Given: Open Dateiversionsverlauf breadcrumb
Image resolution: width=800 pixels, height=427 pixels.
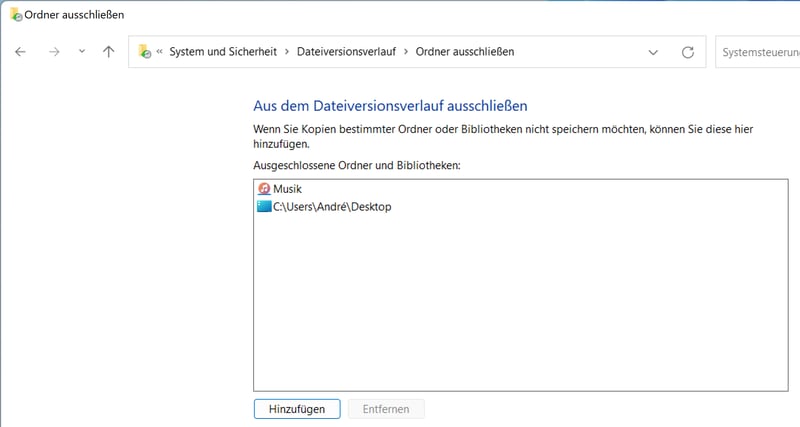Looking at the screenshot, I should tap(346, 52).
